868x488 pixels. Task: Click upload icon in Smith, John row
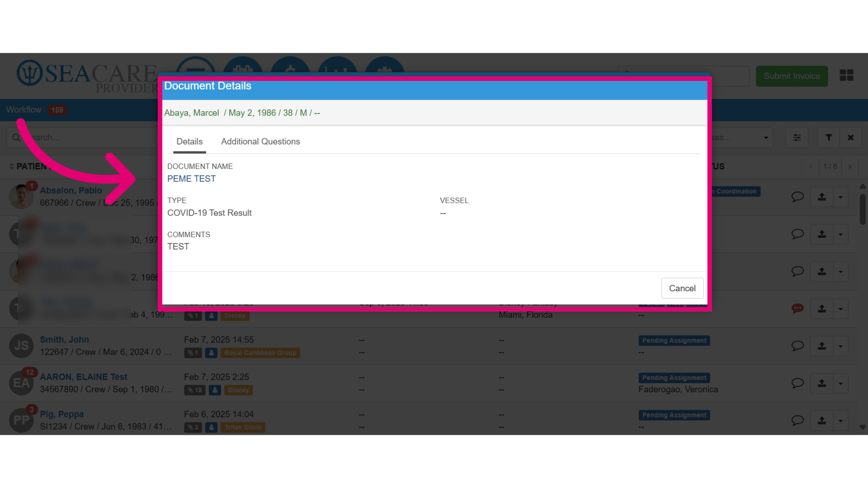tap(822, 346)
